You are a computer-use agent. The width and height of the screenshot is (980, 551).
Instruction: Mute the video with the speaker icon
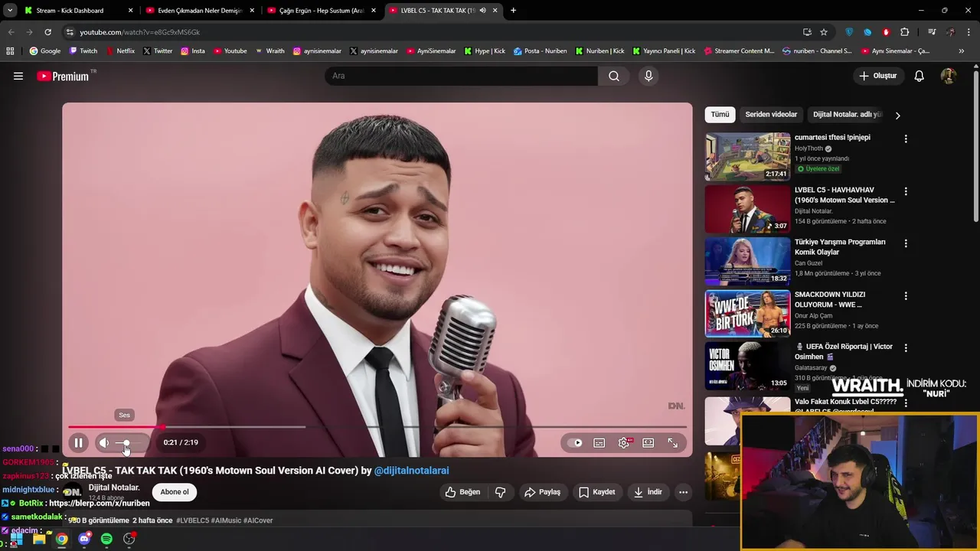[x=104, y=442]
